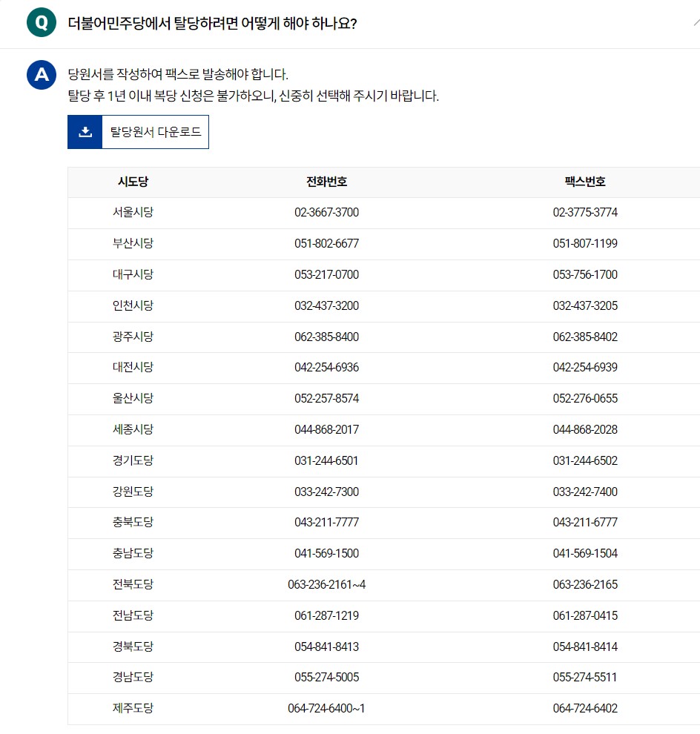Click phone number 052-257-8574
Screen dimensions: 700x734
[326, 398]
